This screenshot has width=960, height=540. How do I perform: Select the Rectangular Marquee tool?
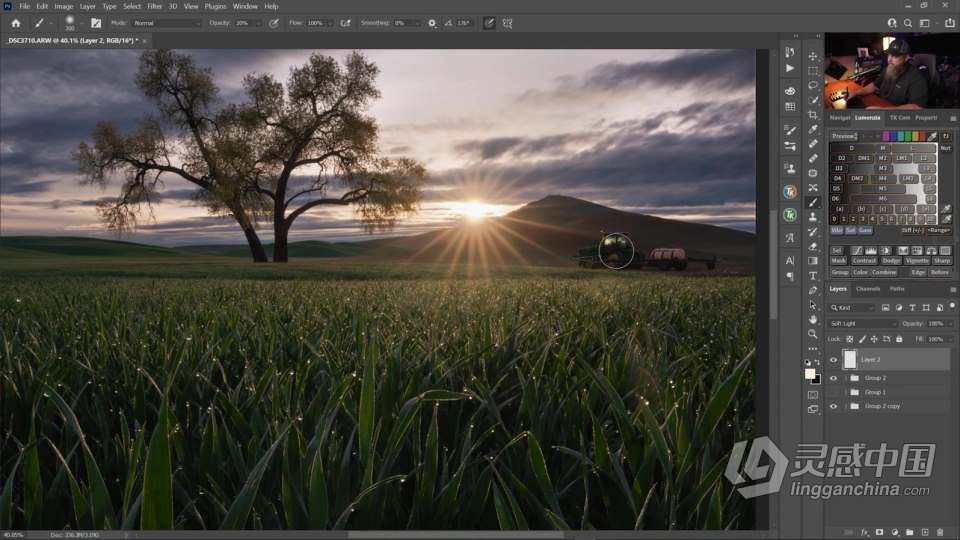click(x=813, y=71)
